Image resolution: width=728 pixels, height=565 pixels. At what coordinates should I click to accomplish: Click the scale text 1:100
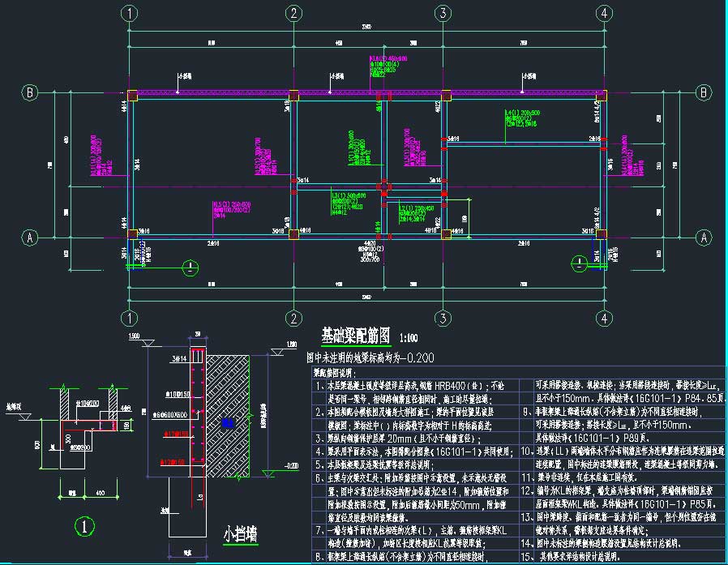click(409, 337)
